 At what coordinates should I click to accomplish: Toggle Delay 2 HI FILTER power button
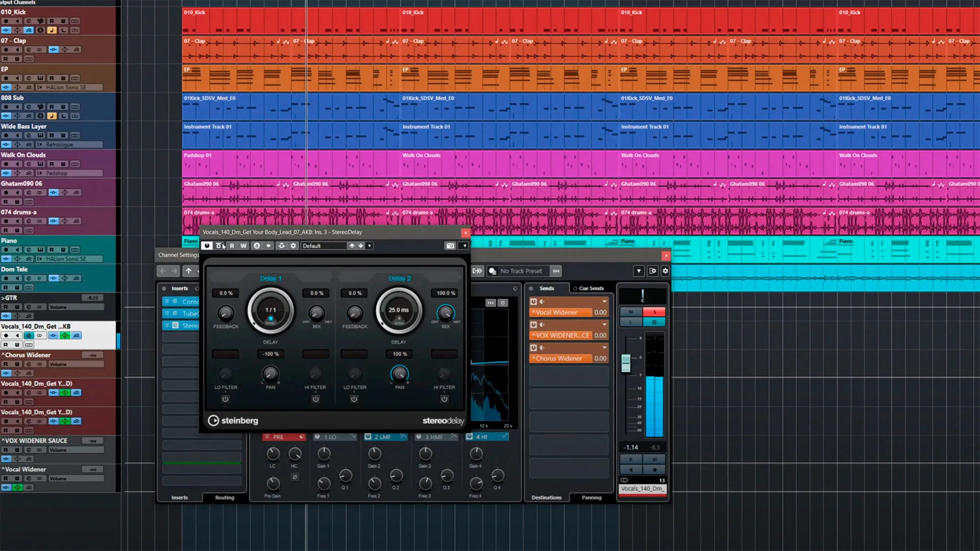pyautogui.click(x=444, y=399)
